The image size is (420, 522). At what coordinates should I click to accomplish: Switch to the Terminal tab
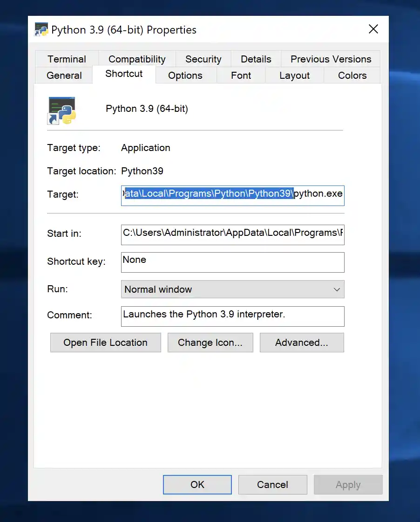67,59
